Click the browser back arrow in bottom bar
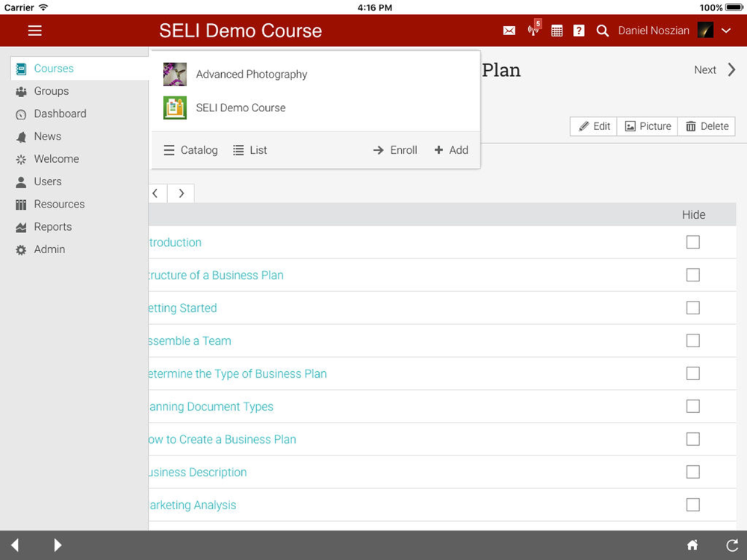The image size is (747, 560). tap(15, 545)
